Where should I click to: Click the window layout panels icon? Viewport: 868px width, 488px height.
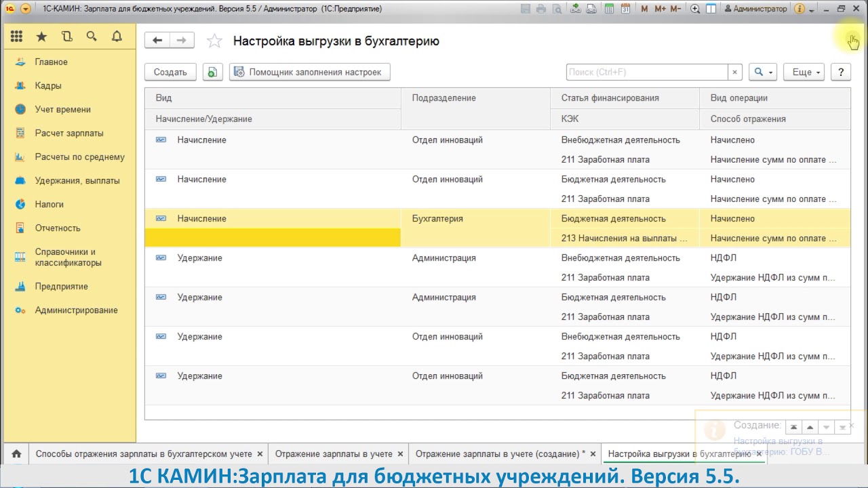(711, 9)
